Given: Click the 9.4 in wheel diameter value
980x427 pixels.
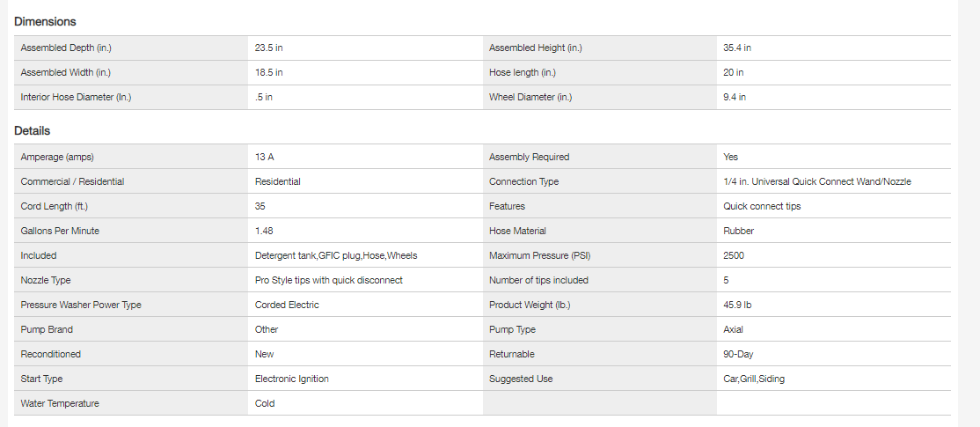Looking at the screenshot, I should tap(735, 97).
